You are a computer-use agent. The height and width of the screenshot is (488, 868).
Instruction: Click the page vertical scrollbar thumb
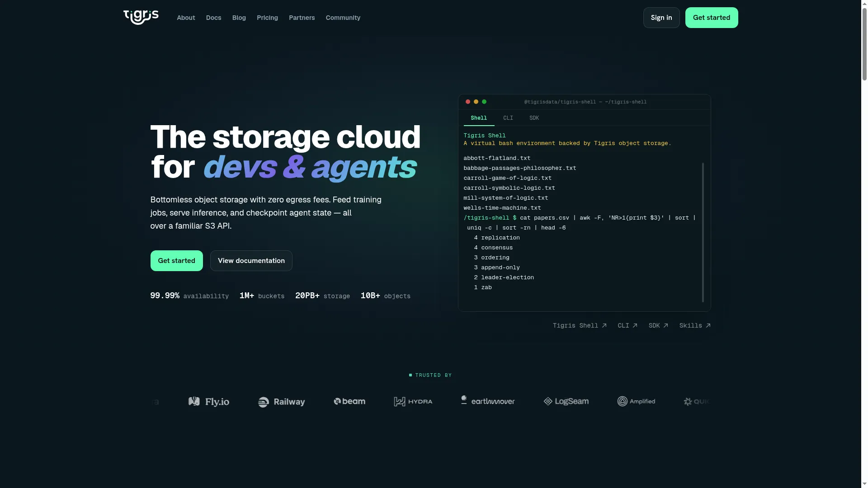point(864,43)
